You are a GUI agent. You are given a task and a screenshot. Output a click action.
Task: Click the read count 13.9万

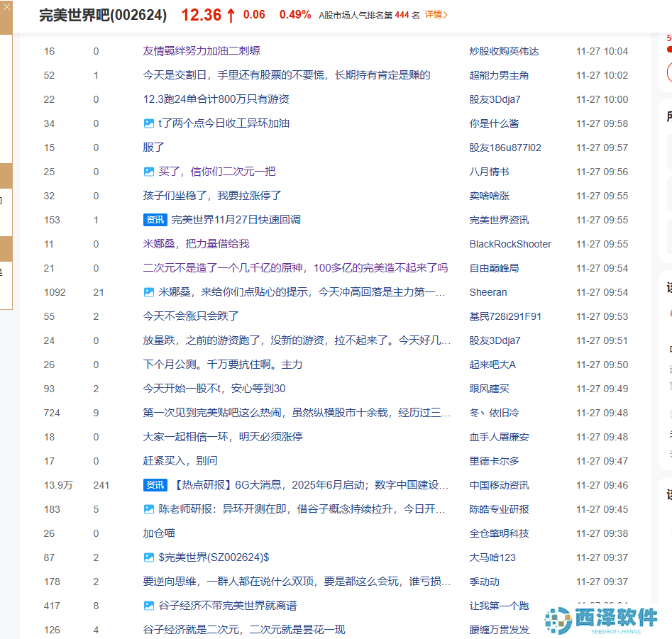pos(58,485)
